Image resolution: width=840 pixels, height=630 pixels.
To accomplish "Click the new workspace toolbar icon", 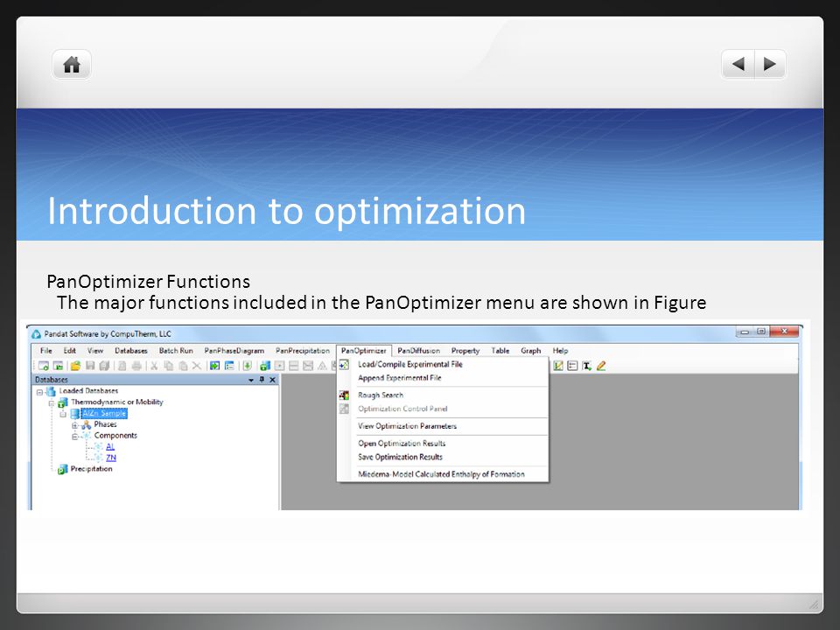I will (44, 366).
